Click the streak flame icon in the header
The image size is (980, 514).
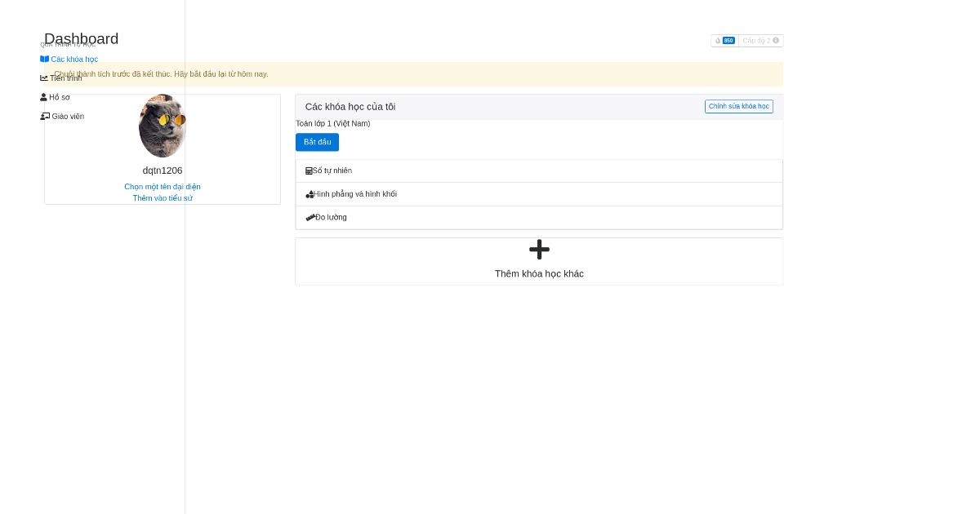(718, 40)
